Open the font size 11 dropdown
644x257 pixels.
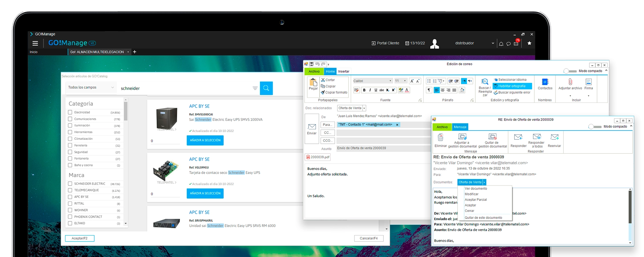pyautogui.click(x=405, y=81)
